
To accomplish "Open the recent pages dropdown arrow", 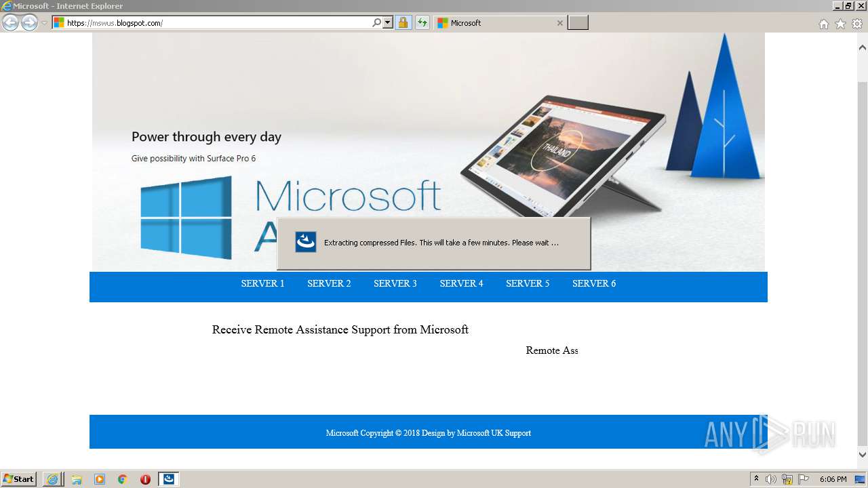I will (44, 23).
